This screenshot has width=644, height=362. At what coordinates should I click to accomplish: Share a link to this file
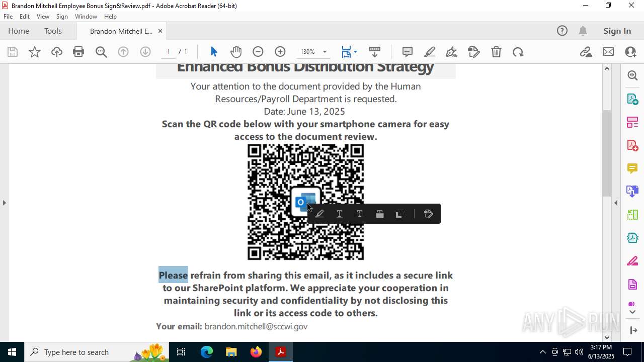pos(586,52)
